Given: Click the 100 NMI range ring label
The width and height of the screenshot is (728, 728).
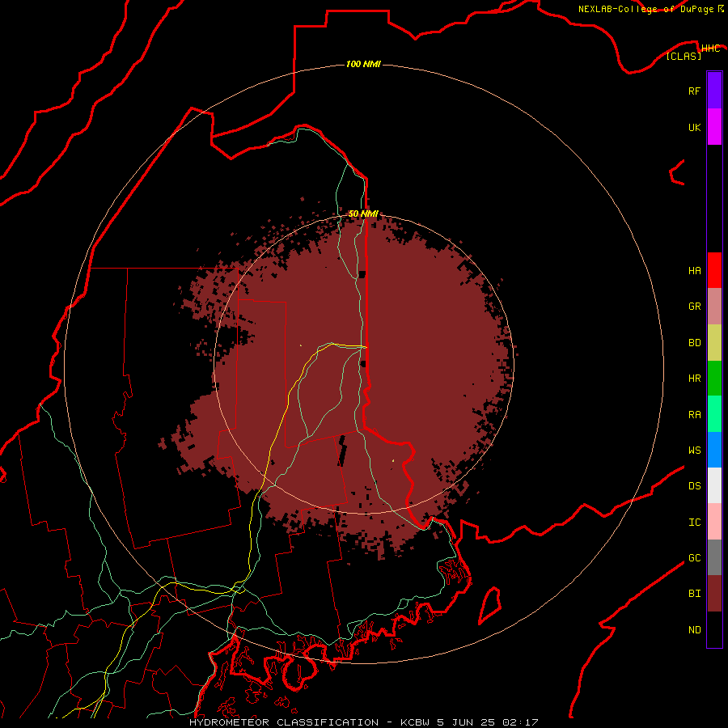Looking at the screenshot, I should coord(363,64).
